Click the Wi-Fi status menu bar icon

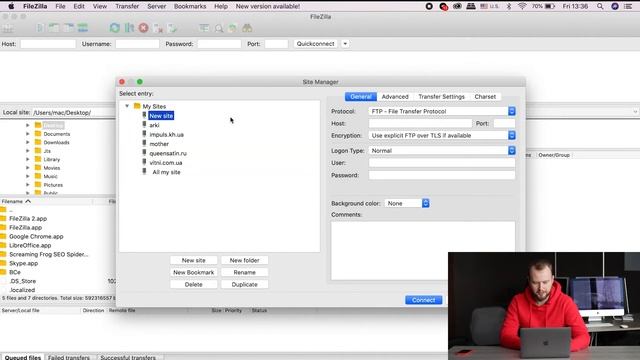tap(522, 6)
